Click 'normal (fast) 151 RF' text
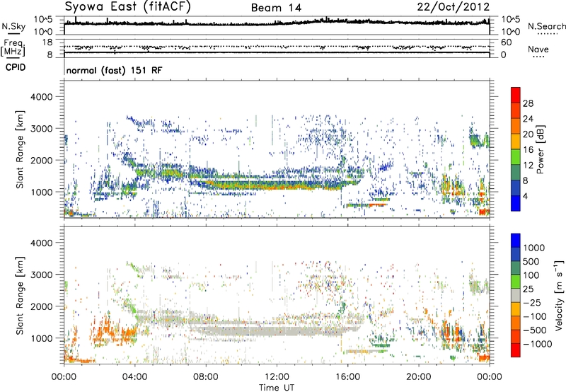 pos(114,70)
